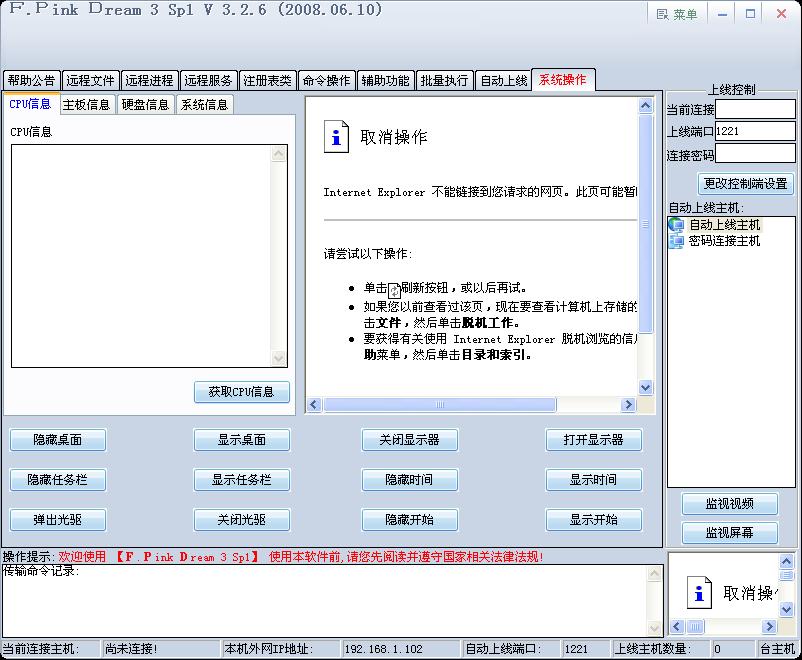Select the 自动上线 tab
Image resolution: width=802 pixels, height=660 pixels.
(504, 80)
